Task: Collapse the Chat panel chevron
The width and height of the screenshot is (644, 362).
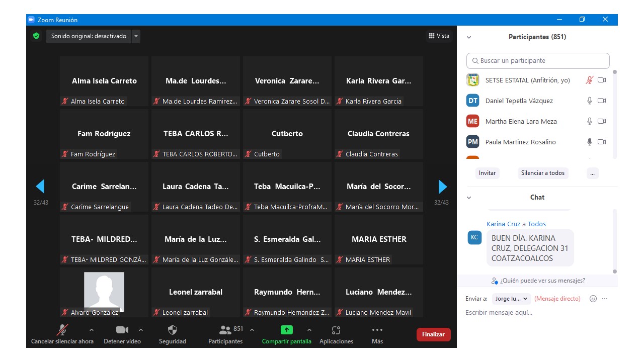Action: [469, 198]
